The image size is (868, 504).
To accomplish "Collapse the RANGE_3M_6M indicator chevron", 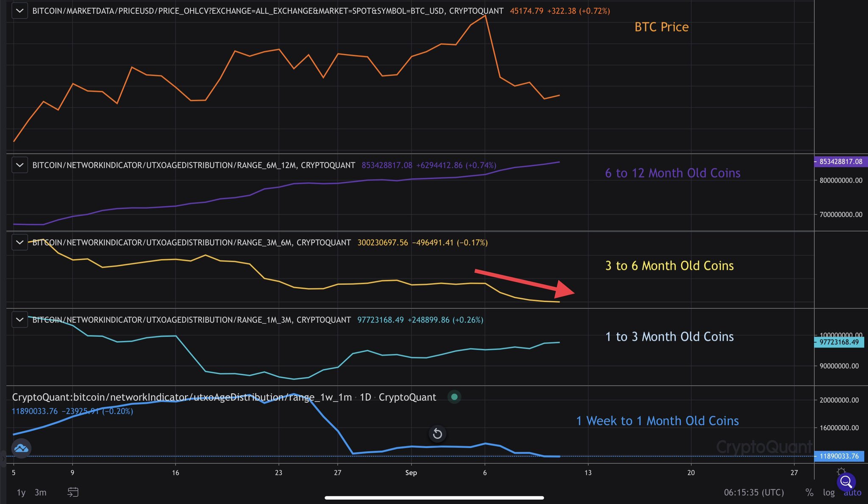I will coord(19,242).
